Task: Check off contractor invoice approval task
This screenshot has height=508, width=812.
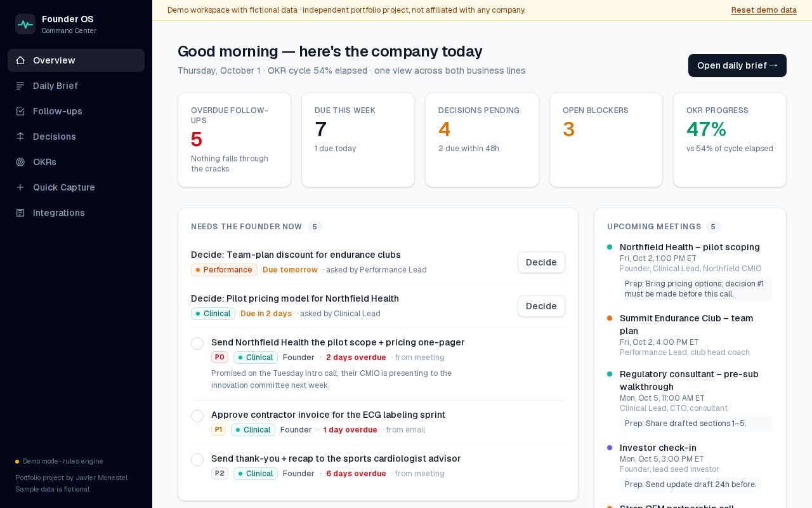Action: pyautogui.click(x=197, y=416)
